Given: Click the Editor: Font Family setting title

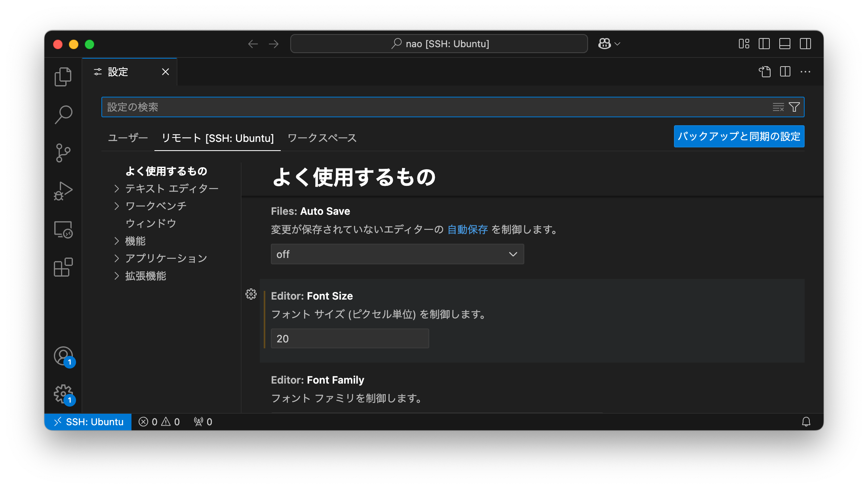Looking at the screenshot, I should click(x=318, y=380).
